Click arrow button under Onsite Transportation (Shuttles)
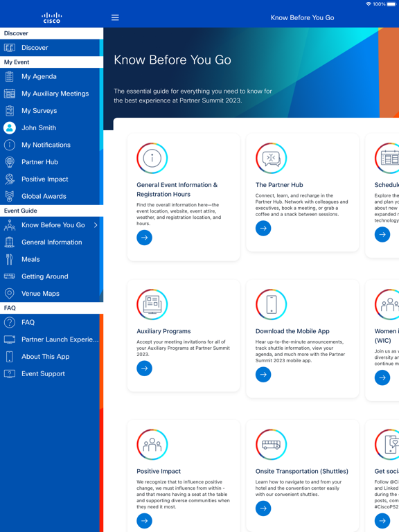 263,508
